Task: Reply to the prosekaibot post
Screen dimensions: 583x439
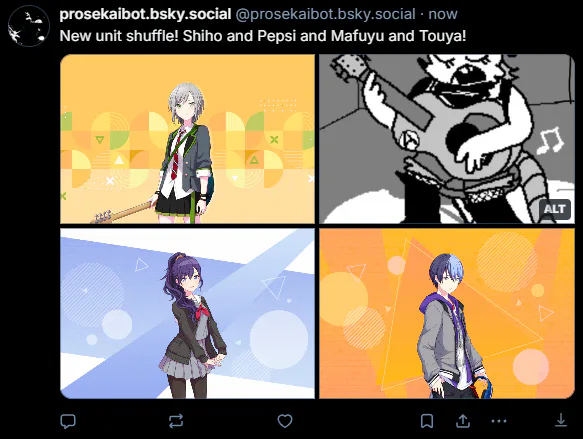Action: pyautogui.click(x=68, y=421)
